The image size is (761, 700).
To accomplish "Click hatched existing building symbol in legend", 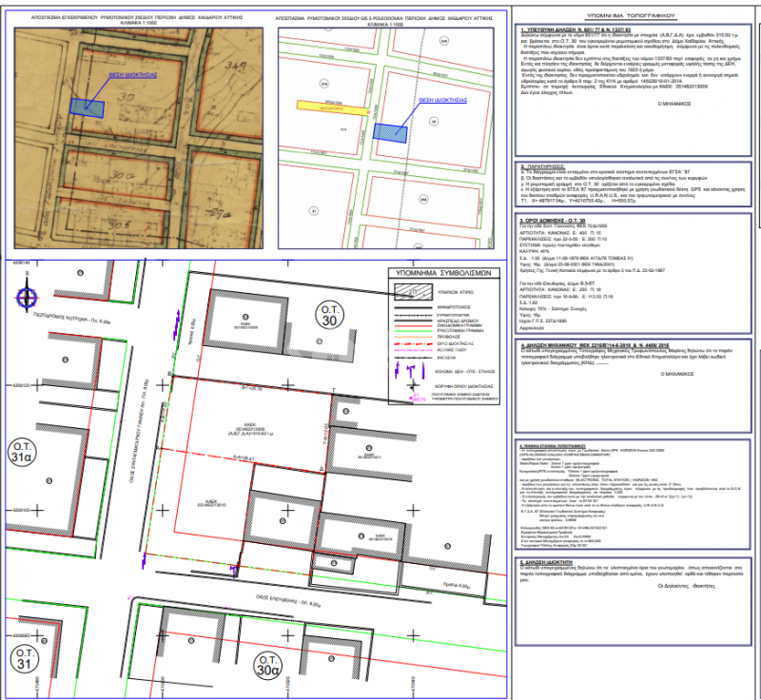I will click(x=413, y=292).
